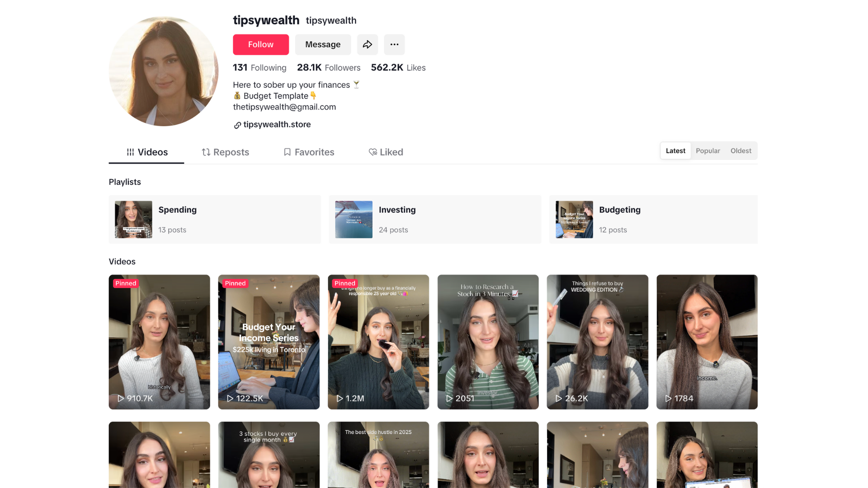Open the Budgeting playlist thumbnail
Viewport: 868px width, 488px height.
click(574, 220)
